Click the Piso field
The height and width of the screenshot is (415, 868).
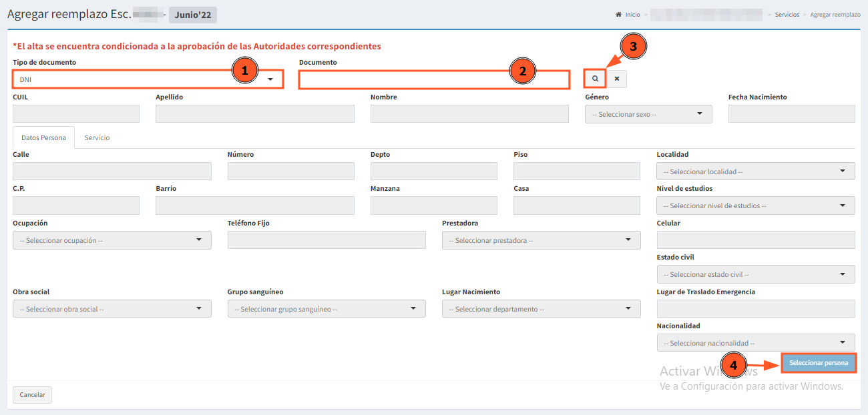577,171
